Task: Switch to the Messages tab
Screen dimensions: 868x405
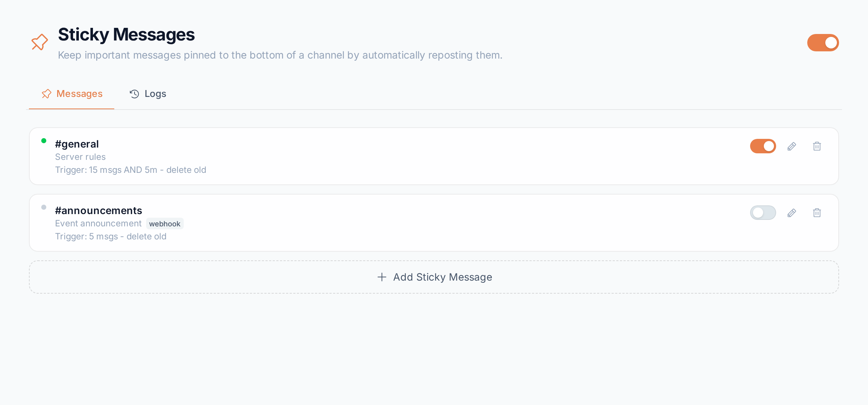Action: (72, 94)
